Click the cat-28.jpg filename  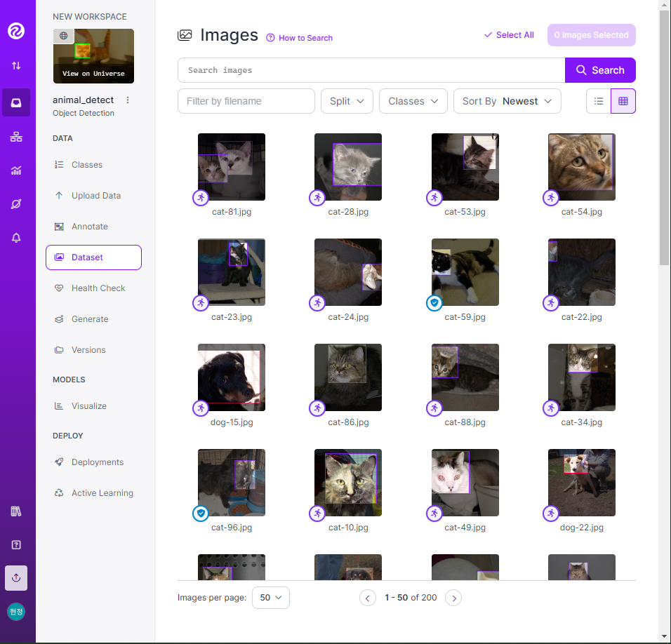click(x=348, y=212)
